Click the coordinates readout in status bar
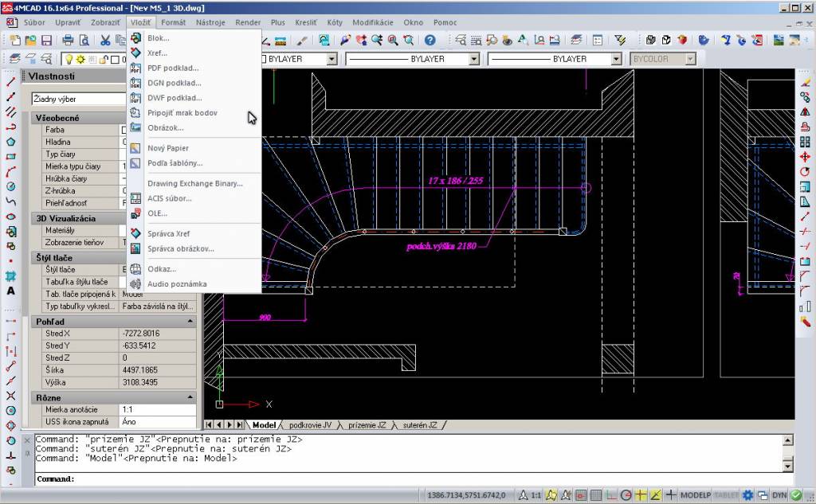This screenshot has height=504, width=816. (x=466, y=495)
